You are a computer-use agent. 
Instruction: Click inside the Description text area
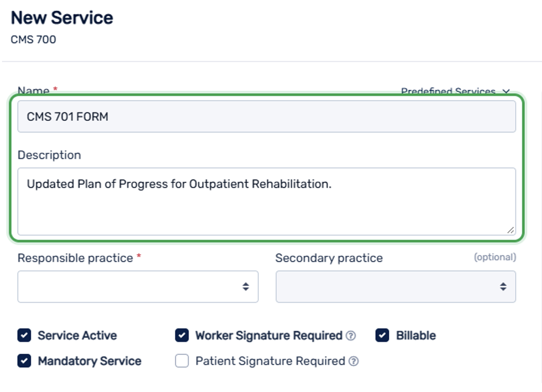[x=267, y=202]
